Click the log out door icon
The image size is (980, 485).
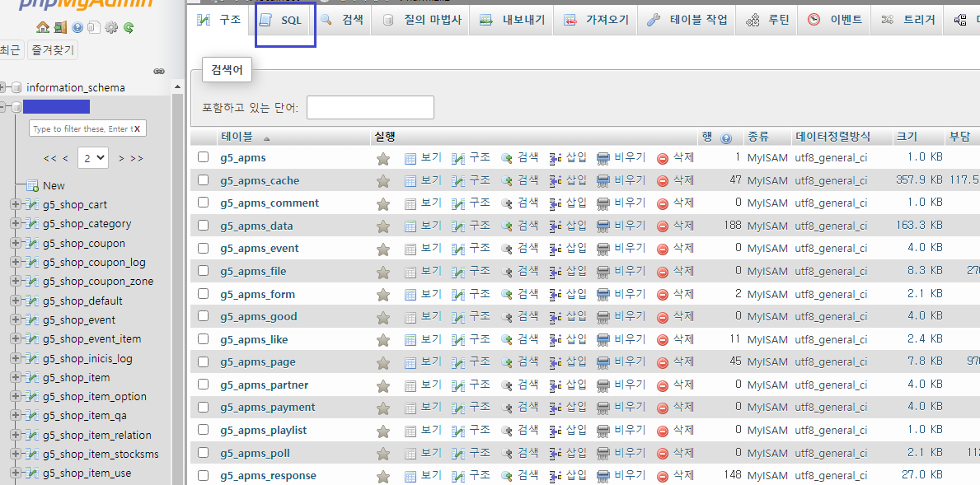pyautogui.click(x=59, y=27)
